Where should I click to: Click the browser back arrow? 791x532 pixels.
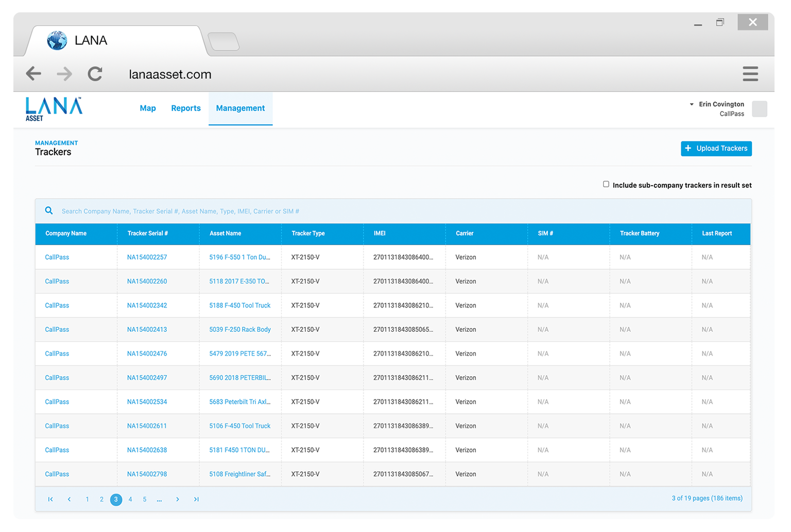click(x=33, y=74)
